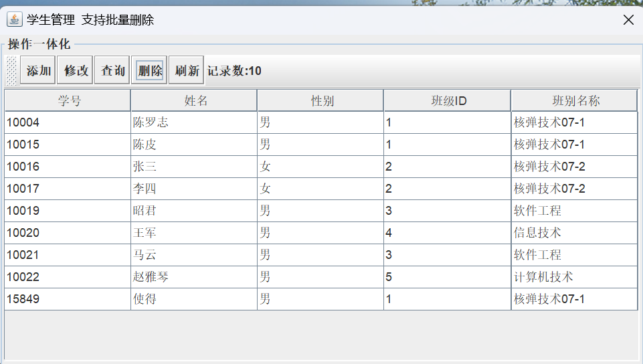
Task: Click 核弹技术07-2 in row 10016
Action: (x=575, y=167)
